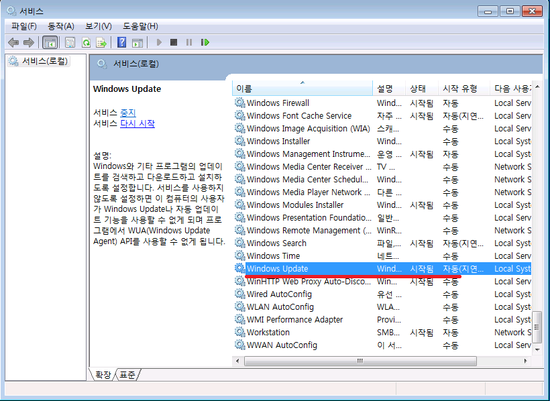Click gear icon next to Workstation
Image resolution: width=550 pixels, height=401 pixels.
[x=240, y=332]
